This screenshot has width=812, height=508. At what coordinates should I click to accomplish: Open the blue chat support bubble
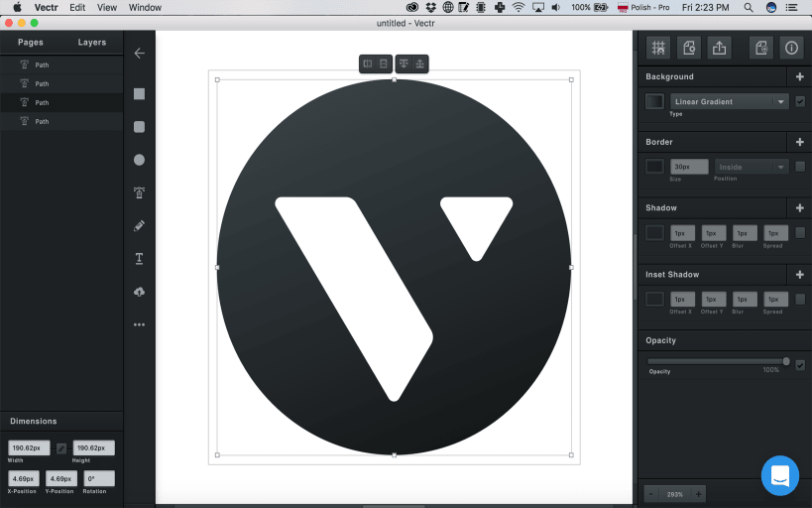tap(780, 475)
